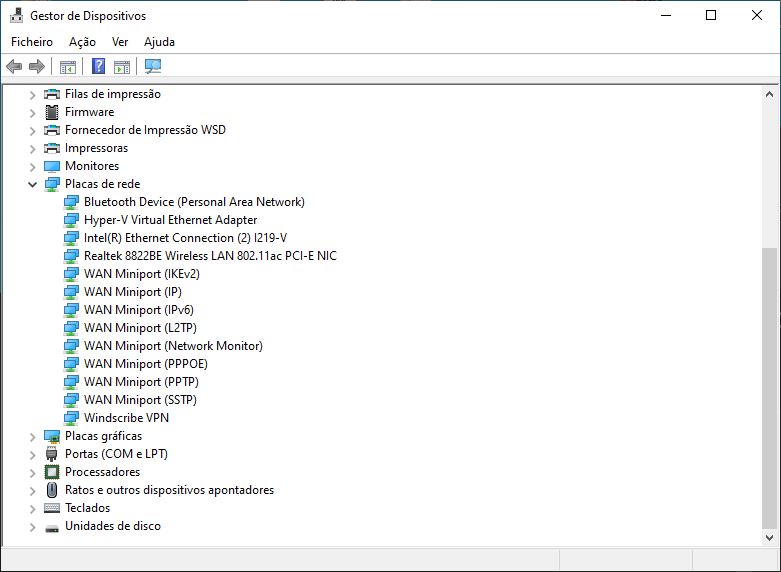Click the Teclados keyboard icon
Viewport: 781px width, 572px height.
click(52, 508)
